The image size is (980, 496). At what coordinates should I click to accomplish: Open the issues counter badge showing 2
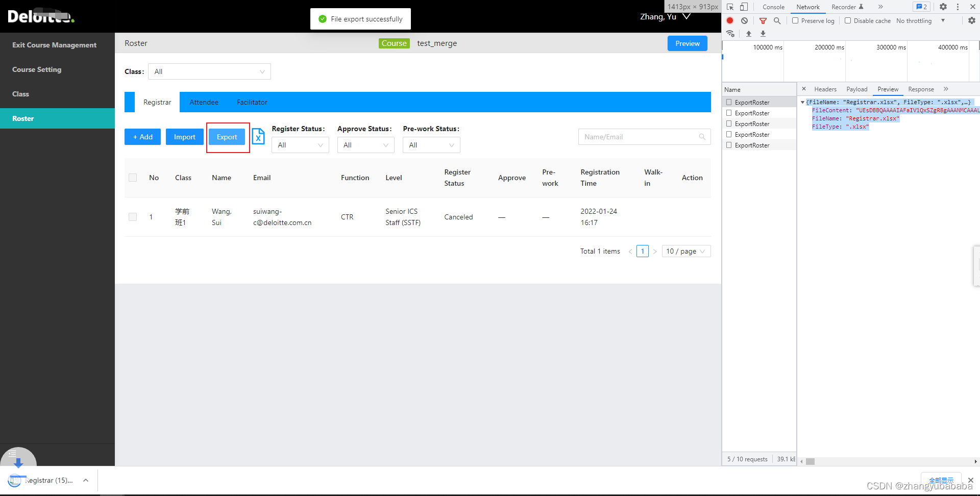click(x=921, y=7)
